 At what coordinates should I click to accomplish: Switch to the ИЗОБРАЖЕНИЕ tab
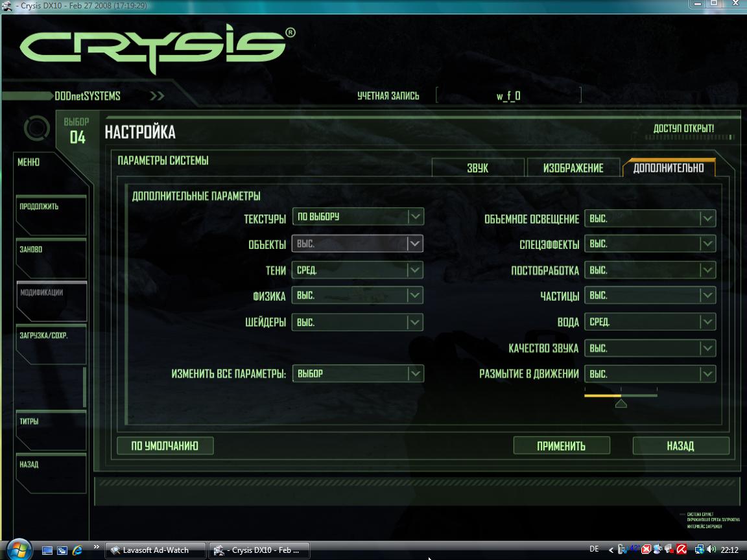click(x=573, y=168)
